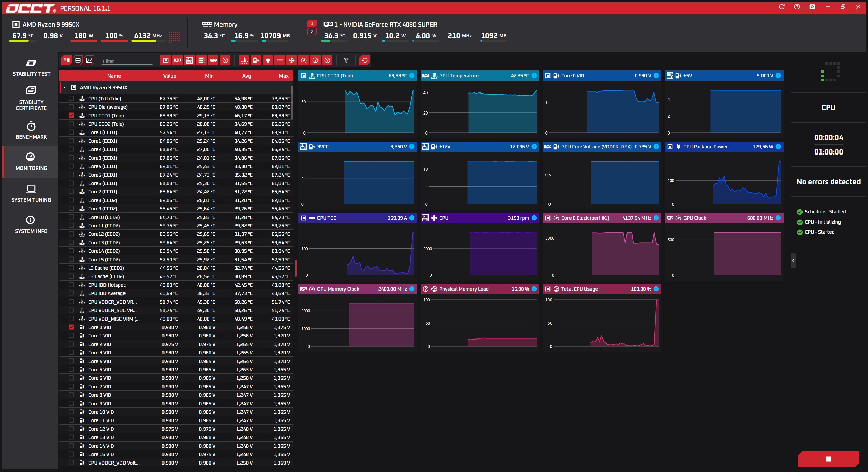Uncheck the CPU CCD1 (Tdie) checkbox
868x472 pixels.
[x=71, y=116]
